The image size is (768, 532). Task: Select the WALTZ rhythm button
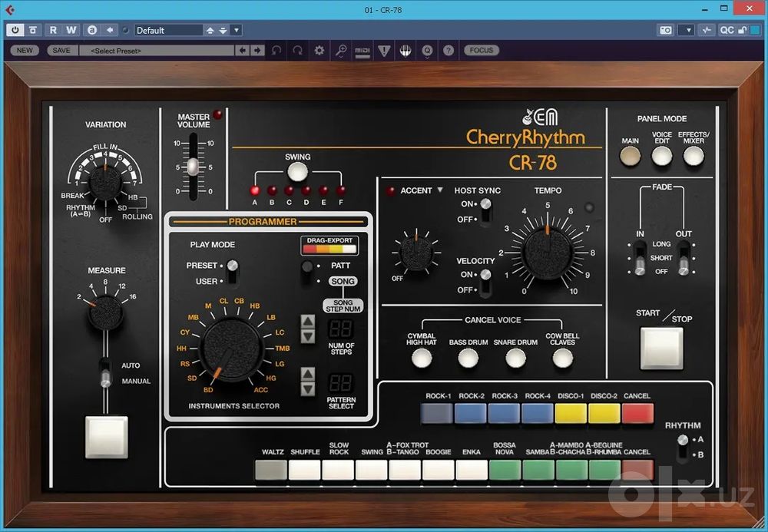[271, 470]
